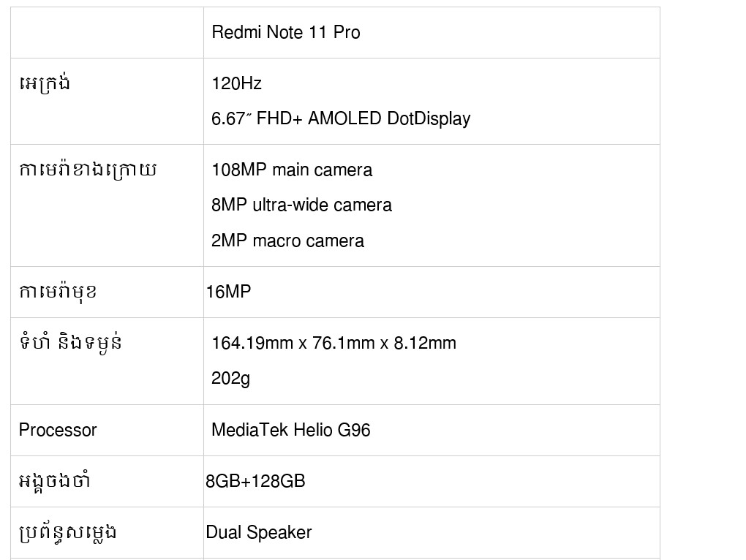Click the Redmi Note 11 Pro header cell
Viewport: 746px width, 560px height.
point(285,33)
